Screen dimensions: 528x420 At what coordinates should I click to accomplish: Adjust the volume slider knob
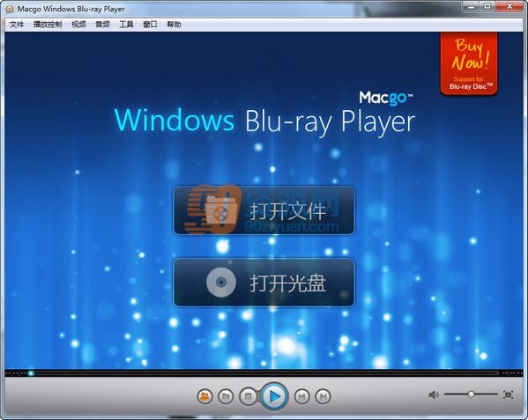coord(471,394)
